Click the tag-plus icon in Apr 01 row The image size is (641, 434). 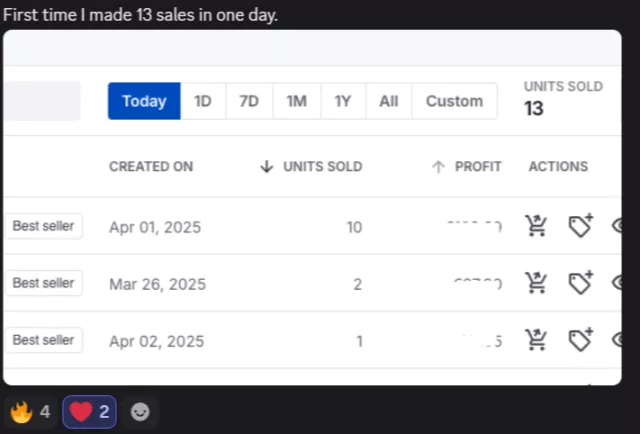580,226
